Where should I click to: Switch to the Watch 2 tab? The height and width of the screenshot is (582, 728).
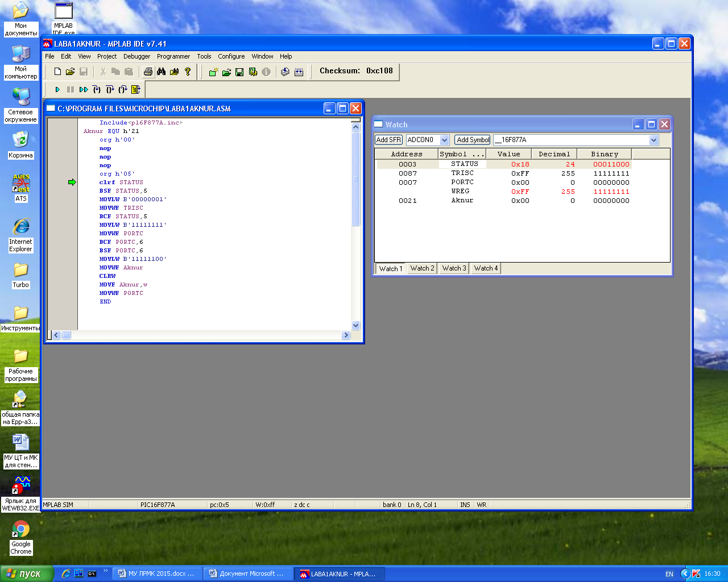pos(422,268)
